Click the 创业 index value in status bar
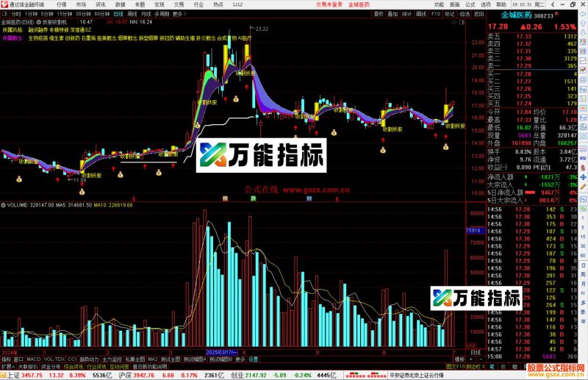 pos(256,375)
